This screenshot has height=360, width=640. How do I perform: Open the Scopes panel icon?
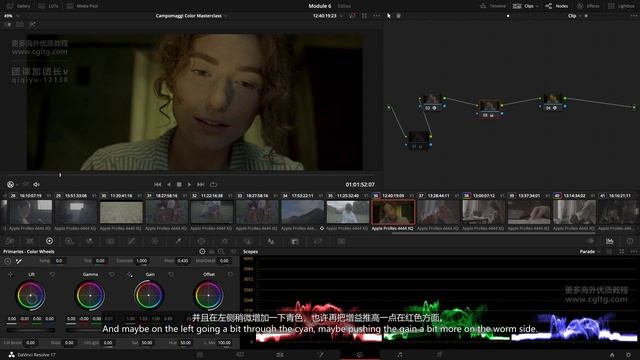(x=609, y=241)
